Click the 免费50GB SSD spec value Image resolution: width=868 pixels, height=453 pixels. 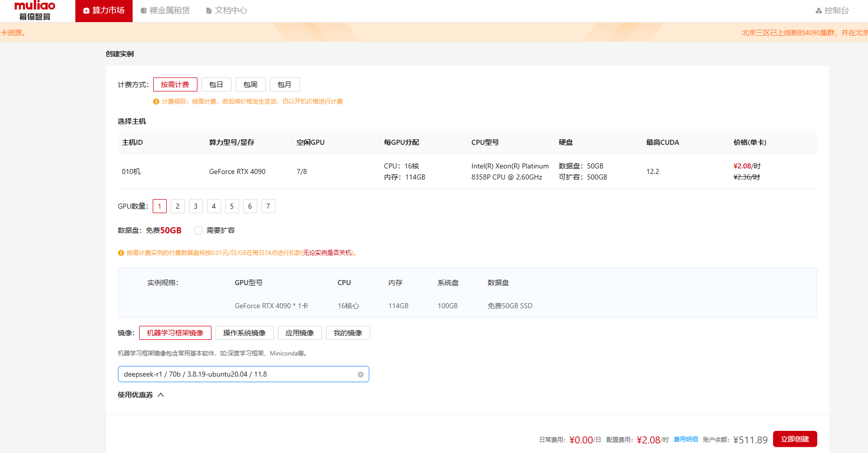coord(510,306)
